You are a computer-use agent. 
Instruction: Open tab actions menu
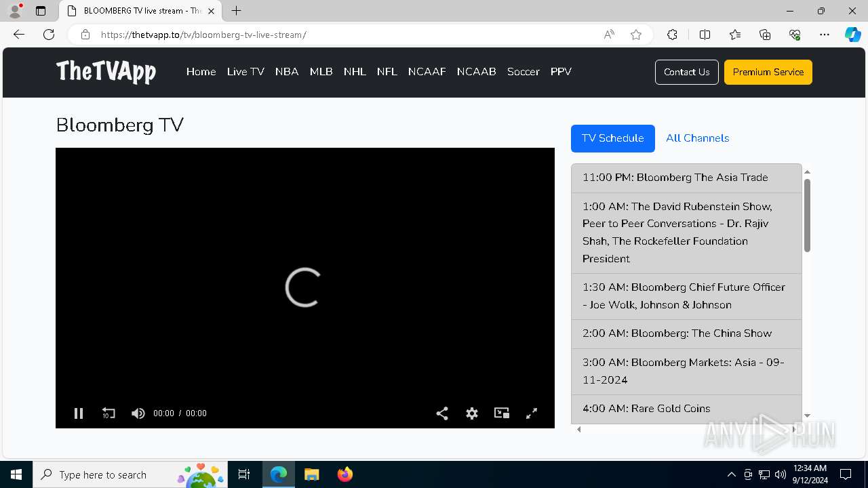coord(41,11)
